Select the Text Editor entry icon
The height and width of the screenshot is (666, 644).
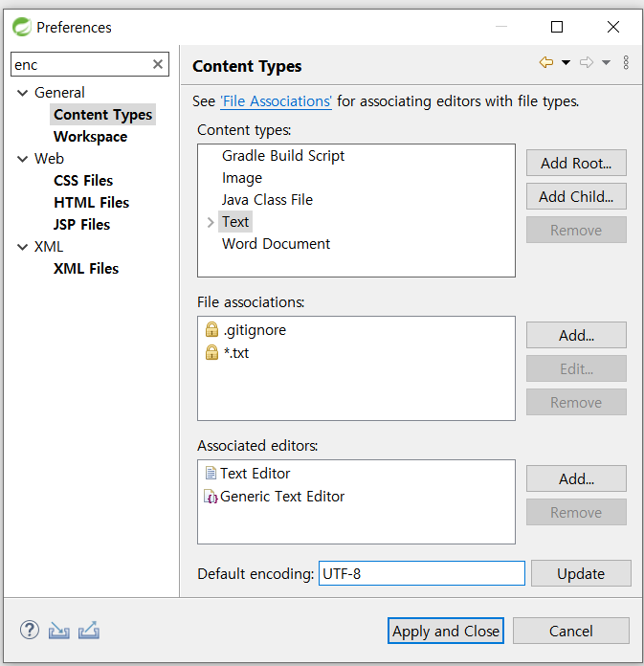(211, 473)
